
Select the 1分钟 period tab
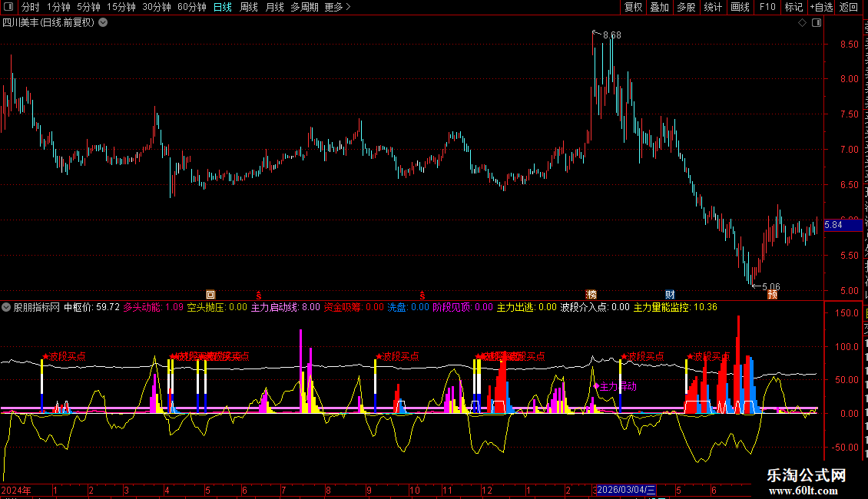[58, 7]
